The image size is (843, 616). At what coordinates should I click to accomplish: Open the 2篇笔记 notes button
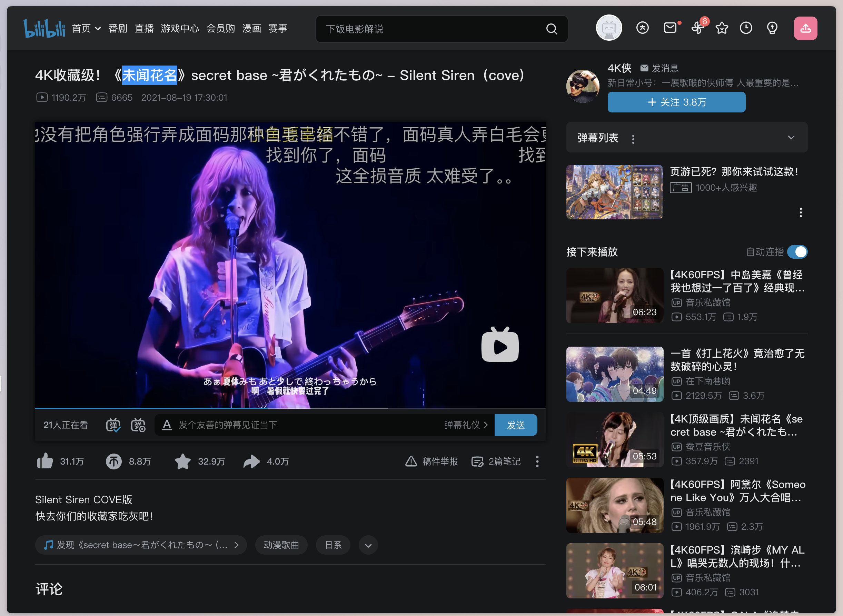tap(496, 461)
